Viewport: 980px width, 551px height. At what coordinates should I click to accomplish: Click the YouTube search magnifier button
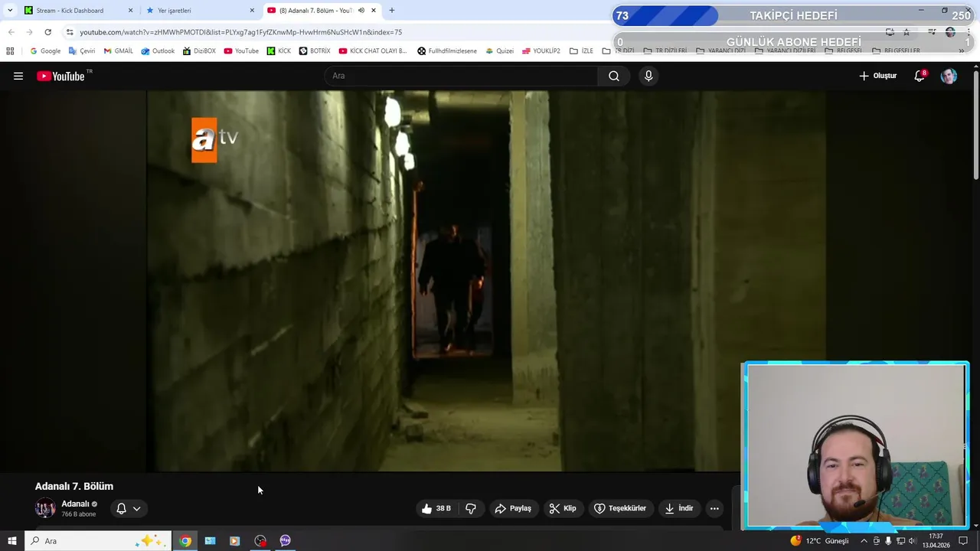614,76
